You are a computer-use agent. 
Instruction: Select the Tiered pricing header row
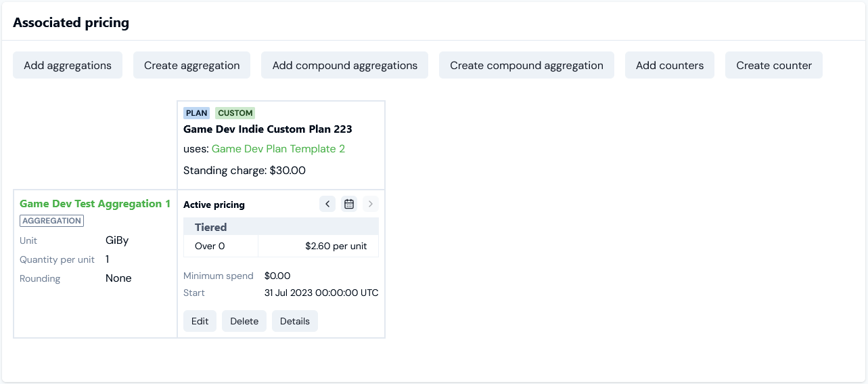pos(281,227)
